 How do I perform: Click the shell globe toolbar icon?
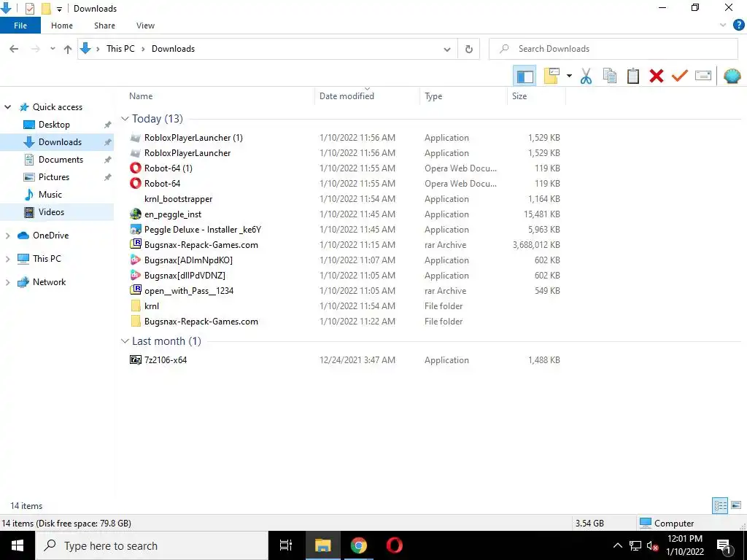[x=732, y=76]
